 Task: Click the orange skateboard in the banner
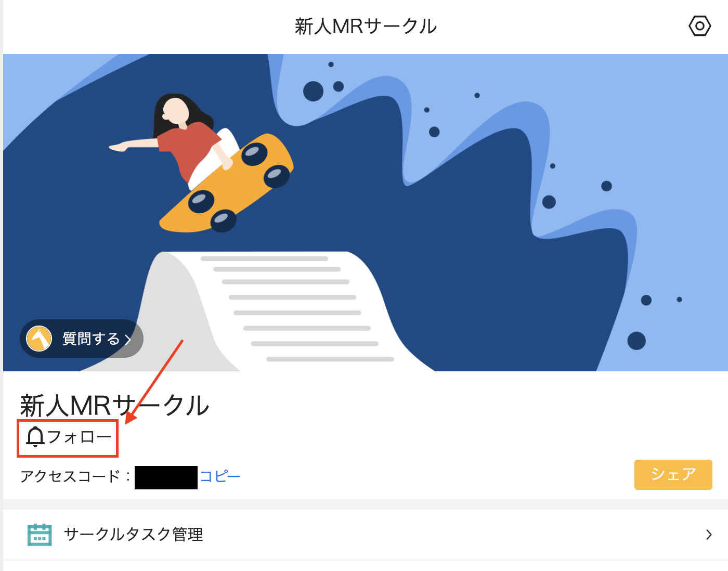pyautogui.click(x=226, y=183)
